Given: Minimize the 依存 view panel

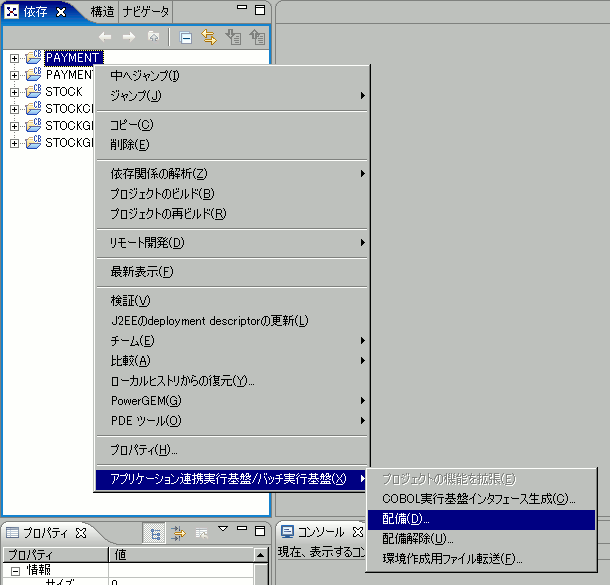Looking at the screenshot, I should [240, 11].
